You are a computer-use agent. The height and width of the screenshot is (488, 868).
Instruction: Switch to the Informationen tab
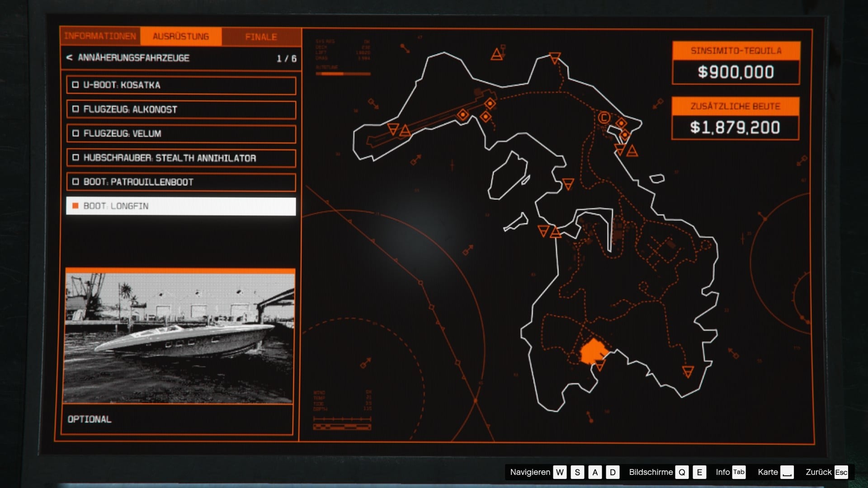(x=100, y=36)
